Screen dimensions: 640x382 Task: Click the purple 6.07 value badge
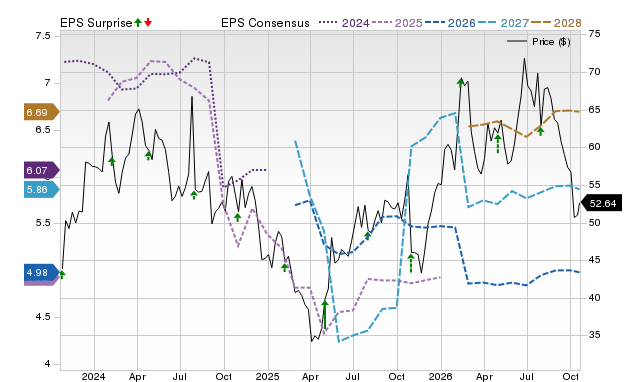tap(42, 170)
